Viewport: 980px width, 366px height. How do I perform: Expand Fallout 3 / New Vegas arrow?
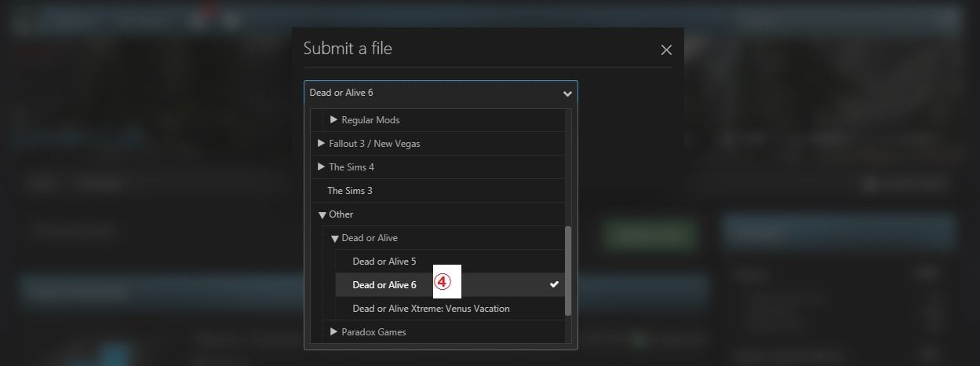(321, 144)
